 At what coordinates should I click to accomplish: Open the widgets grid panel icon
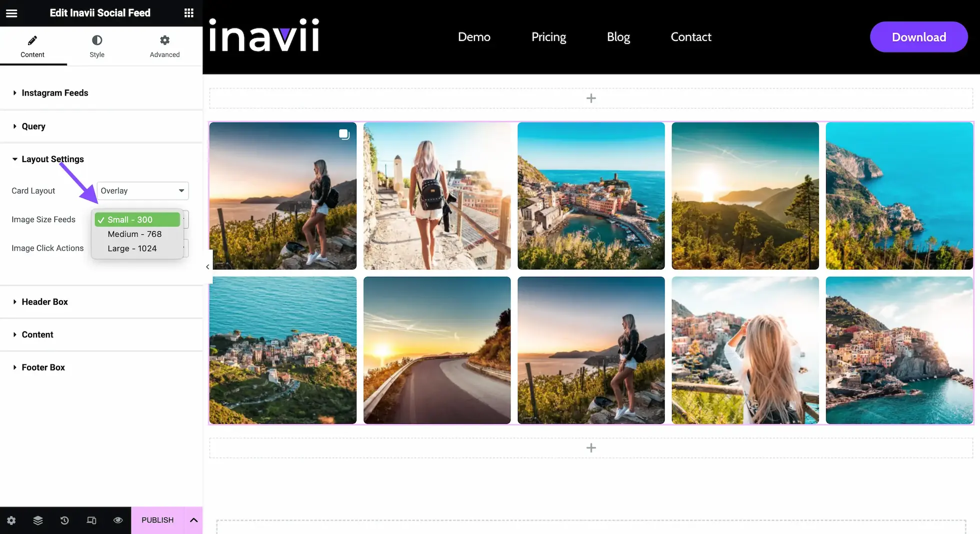(x=188, y=13)
